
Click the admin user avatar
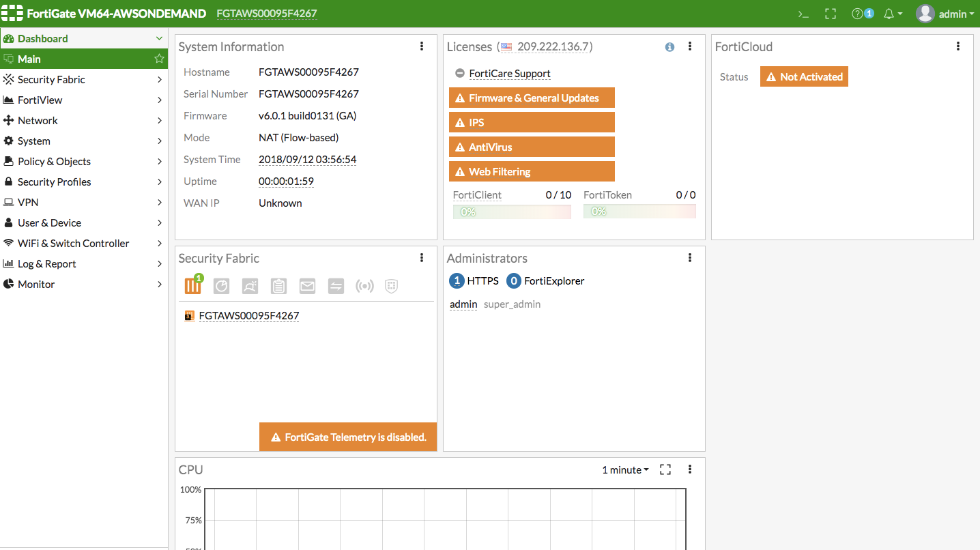pos(925,14)
